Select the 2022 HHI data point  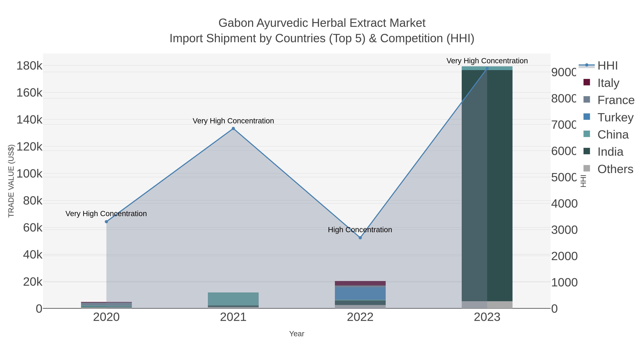pos(360,238)
